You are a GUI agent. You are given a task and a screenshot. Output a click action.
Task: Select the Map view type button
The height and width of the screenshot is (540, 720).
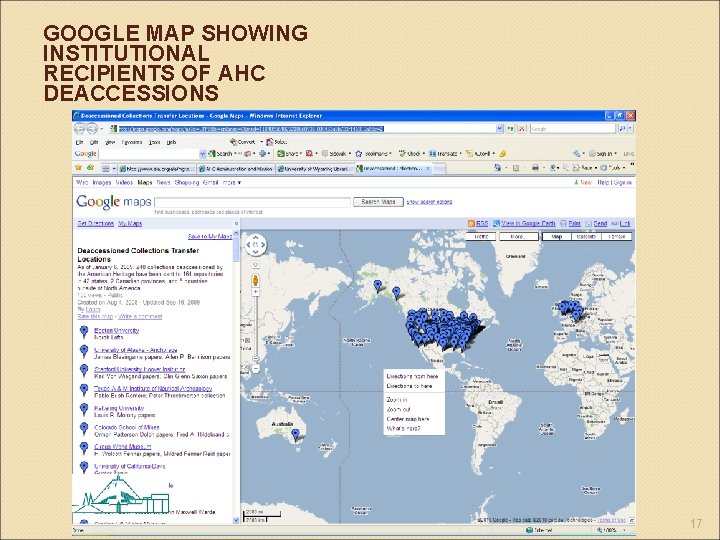pyautogui.click(x=557, y=236)
